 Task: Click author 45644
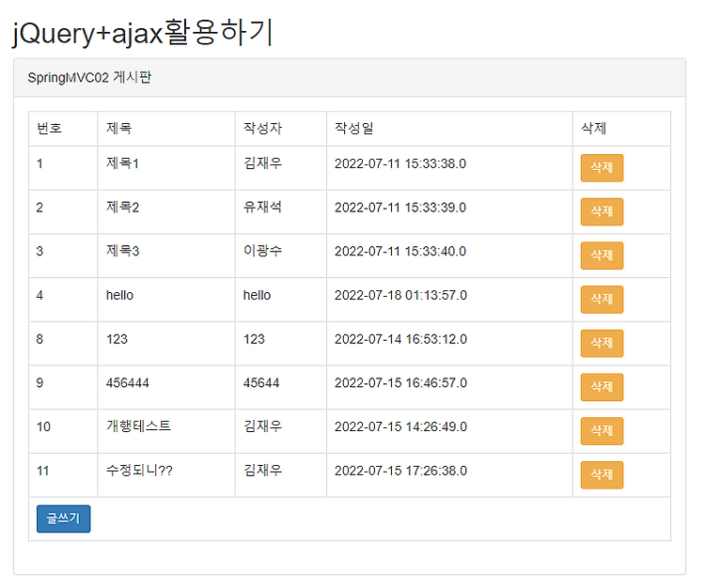pyautogui.click(x=261, y=382)
